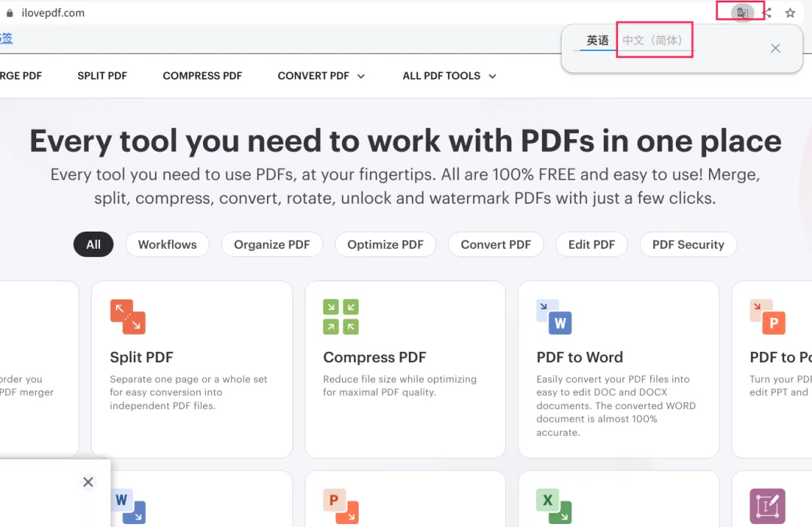The image size is (812, 527).
Task: Click the PDF to Word description text
Action: coord(617,406)
